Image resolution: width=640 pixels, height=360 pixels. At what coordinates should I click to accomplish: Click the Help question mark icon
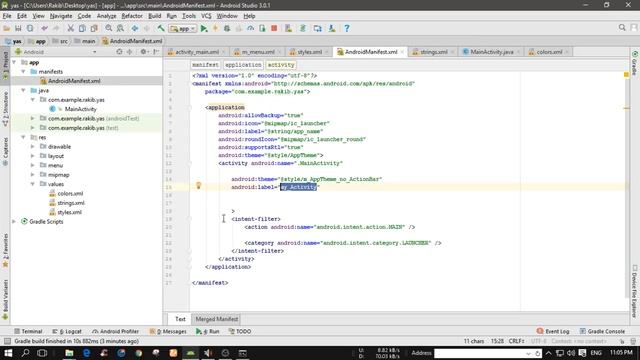(347, 28)
